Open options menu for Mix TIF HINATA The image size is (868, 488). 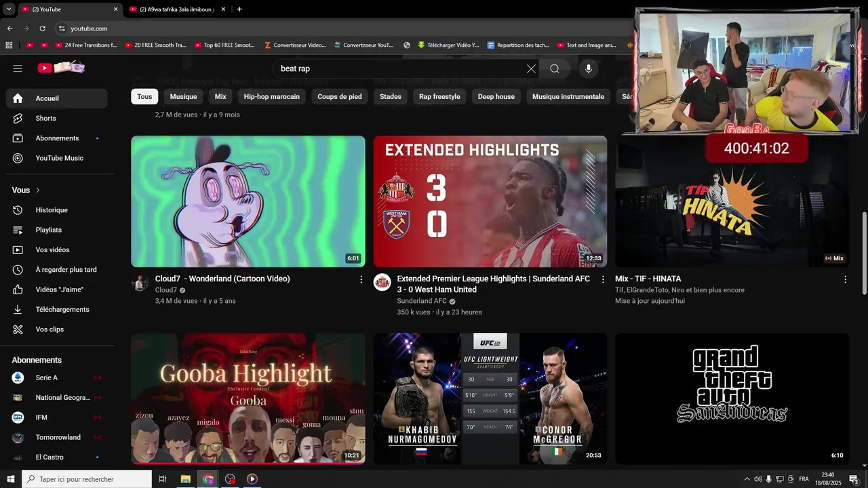pos(845,279)
